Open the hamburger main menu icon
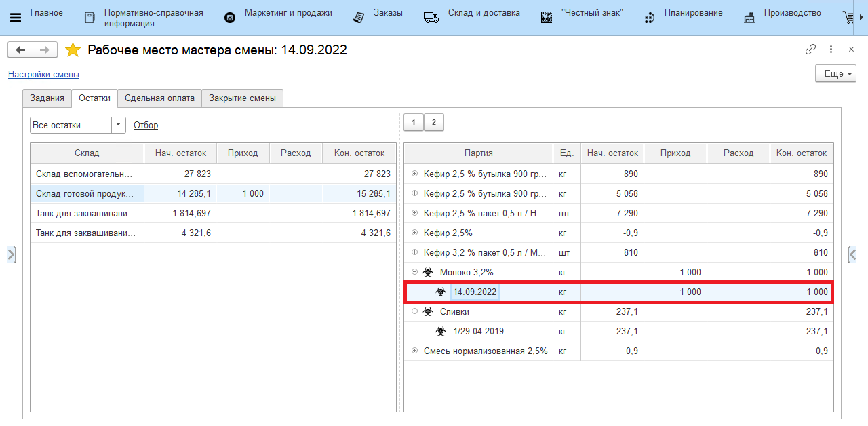This screenshot has width=868, height=426. pos(15,18)
